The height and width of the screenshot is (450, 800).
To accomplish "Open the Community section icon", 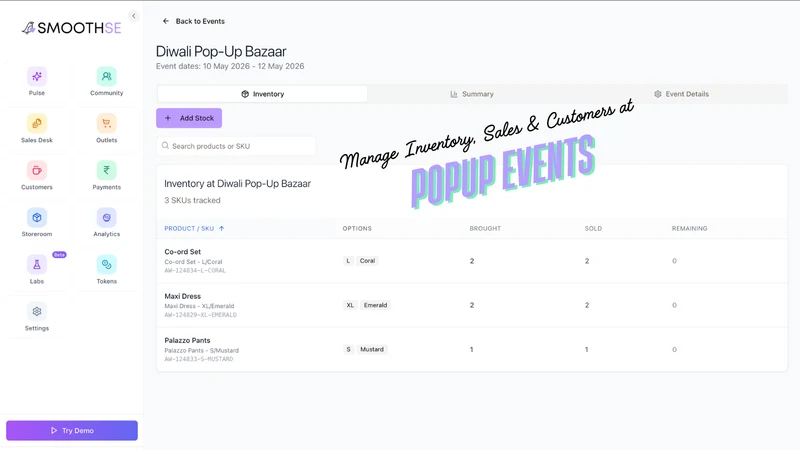I will [107, 77].
